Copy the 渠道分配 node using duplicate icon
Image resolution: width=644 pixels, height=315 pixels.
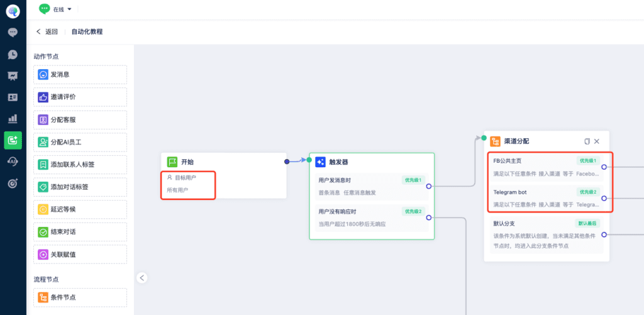587,141
